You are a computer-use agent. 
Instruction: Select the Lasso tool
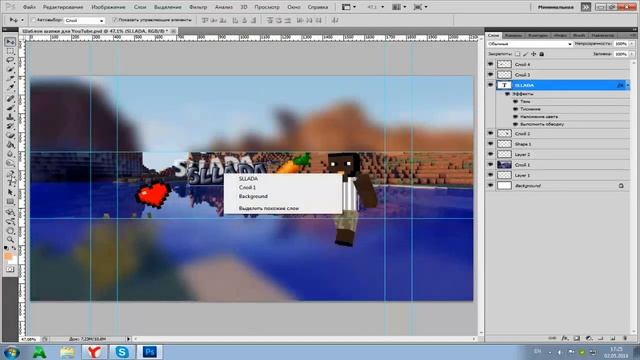tap(11, 60)
